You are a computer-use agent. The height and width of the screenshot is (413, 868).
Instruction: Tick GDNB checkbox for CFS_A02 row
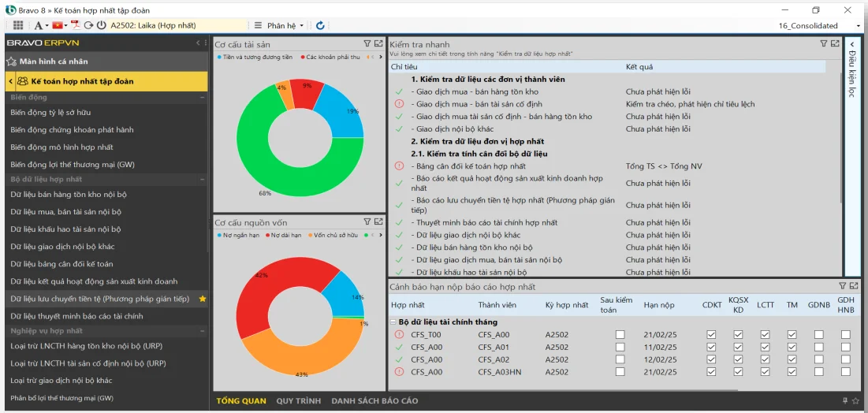coord(818,359)
